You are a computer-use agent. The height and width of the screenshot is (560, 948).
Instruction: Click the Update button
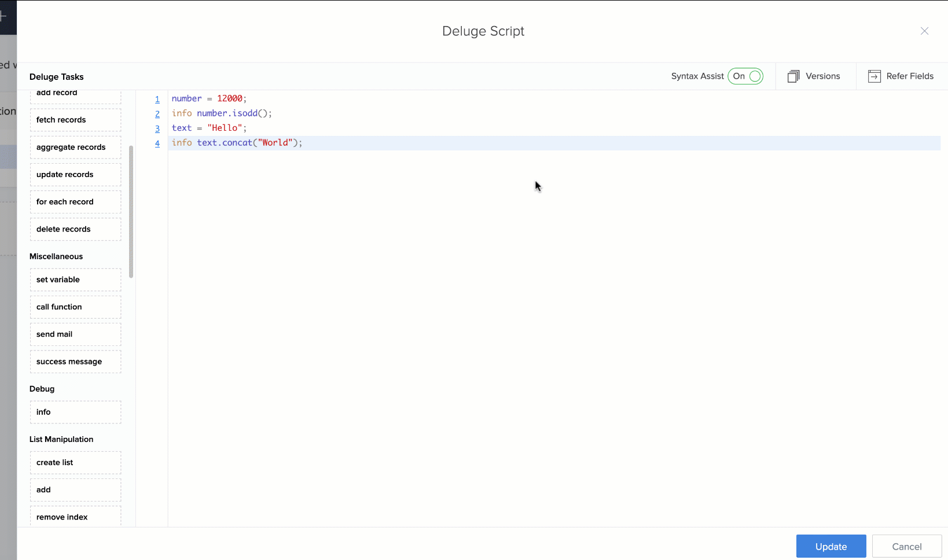tap(831, 546)
